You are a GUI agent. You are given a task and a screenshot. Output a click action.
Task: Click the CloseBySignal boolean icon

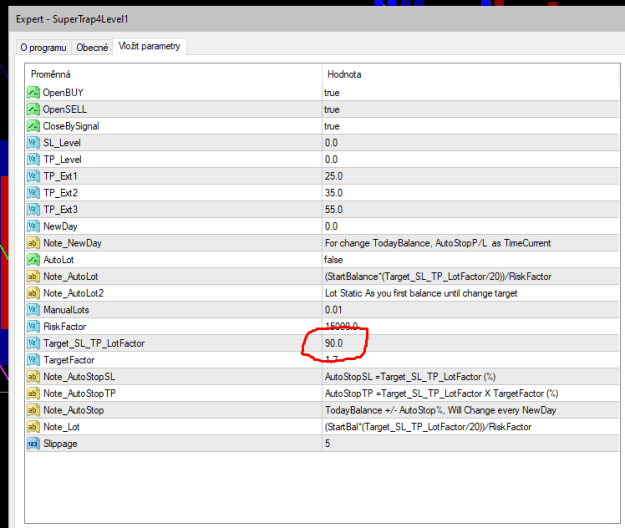(33, 126)
